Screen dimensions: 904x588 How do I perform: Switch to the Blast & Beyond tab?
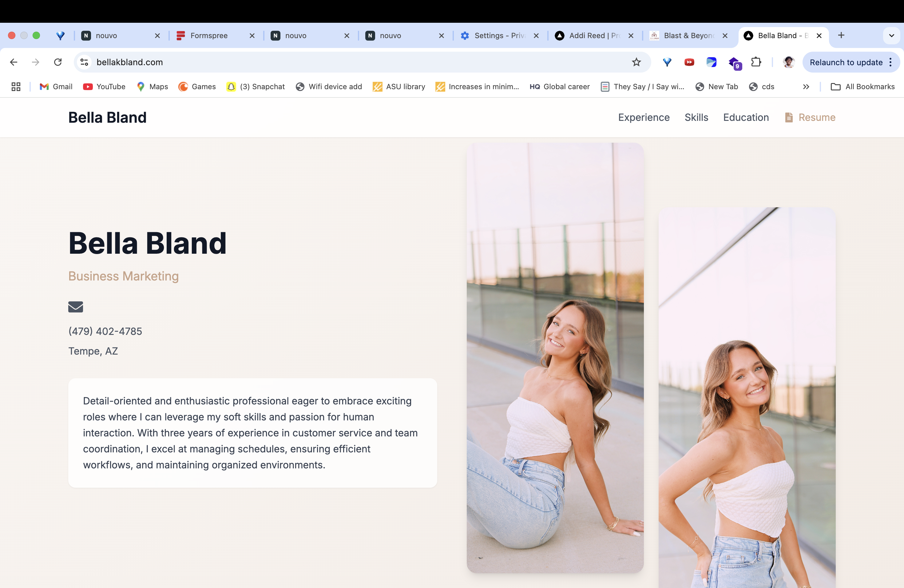coord(689,35)
